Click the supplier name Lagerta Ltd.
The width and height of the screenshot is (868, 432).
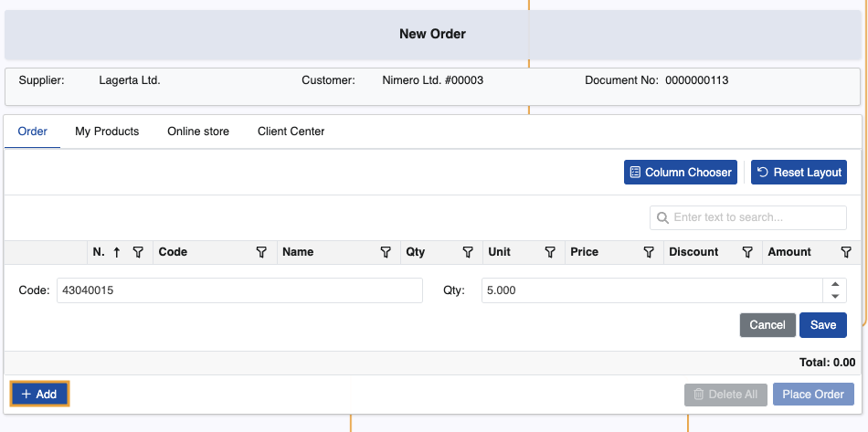(130, 80)
